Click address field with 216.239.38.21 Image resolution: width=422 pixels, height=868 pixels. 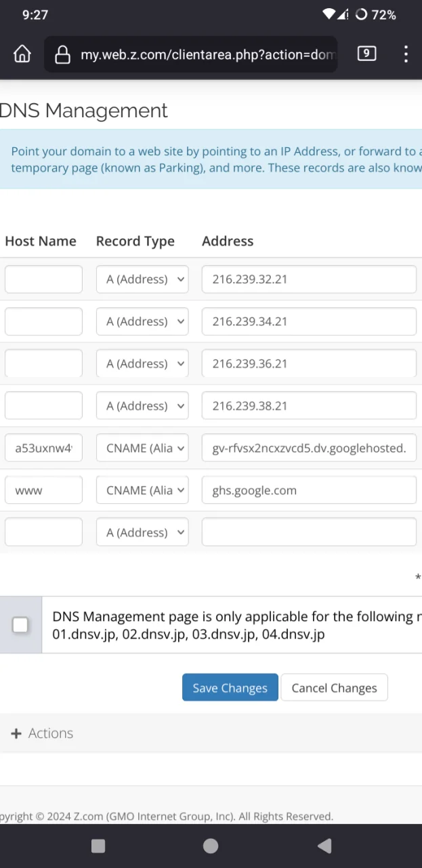click(309, 406)
